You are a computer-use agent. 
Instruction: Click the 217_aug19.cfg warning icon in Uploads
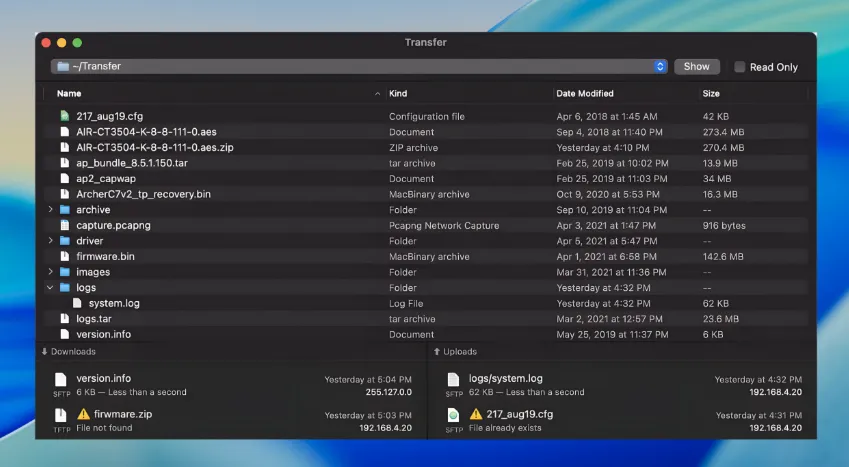[x=476, y=414]
